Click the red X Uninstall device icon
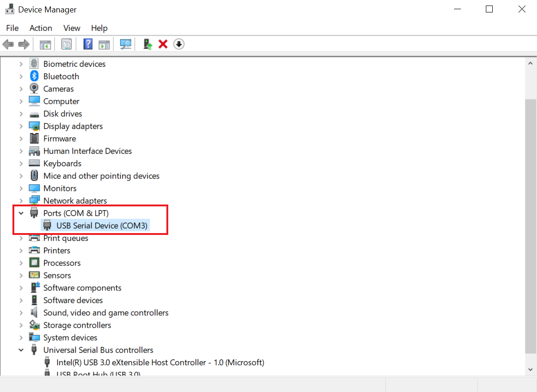The width and height of the screenshot is (537, 392). [163, 44]
